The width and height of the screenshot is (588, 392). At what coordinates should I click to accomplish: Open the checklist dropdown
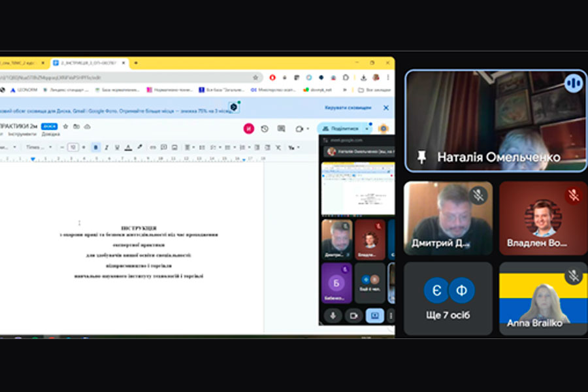[x=215, y=148]
